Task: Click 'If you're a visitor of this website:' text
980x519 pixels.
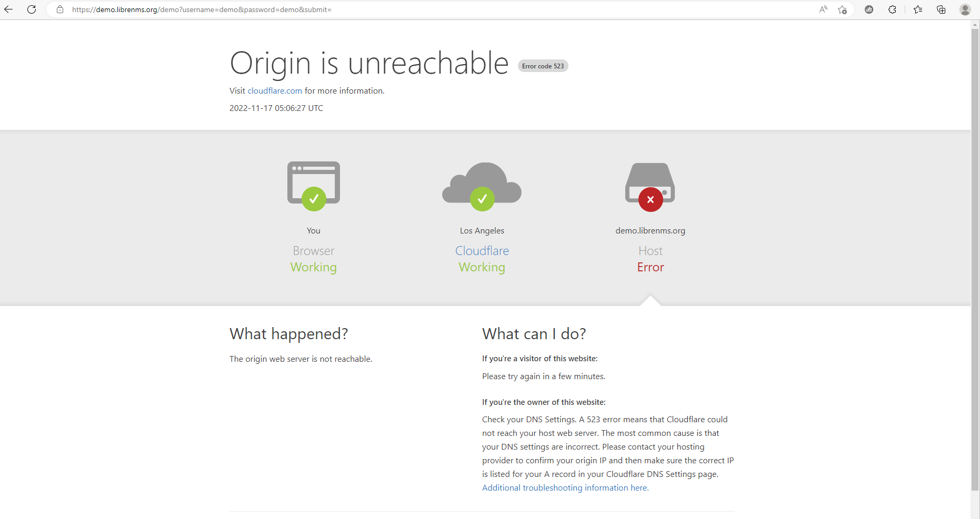Action: [x=540, y=359]
